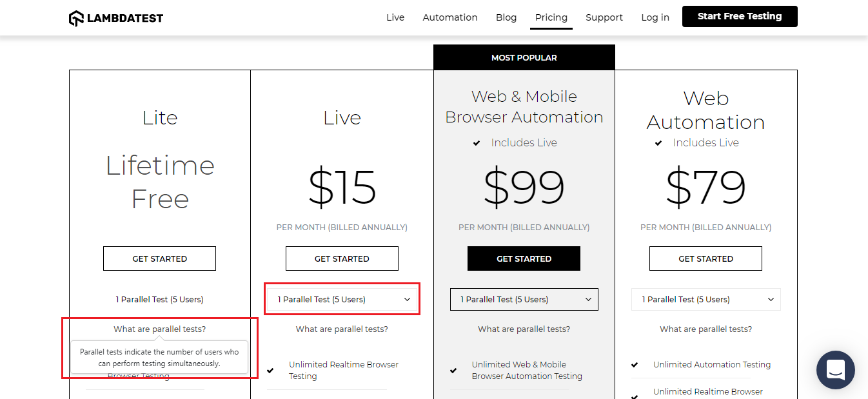Click checkmark beside Web Automation Includes Live
This screenshot has width=868, height=399.
pyautogui.click(x=658, y=143)
